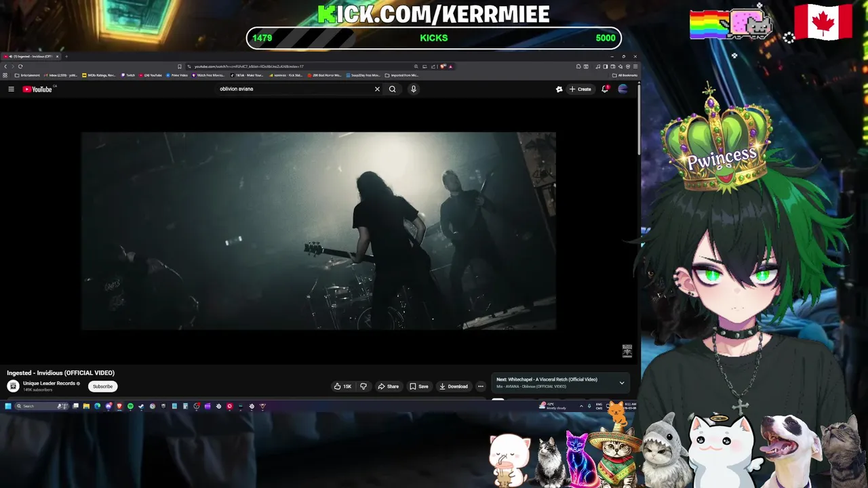Open a new browser tab
Screen dimensions: 868x488
tap(66, 56)
